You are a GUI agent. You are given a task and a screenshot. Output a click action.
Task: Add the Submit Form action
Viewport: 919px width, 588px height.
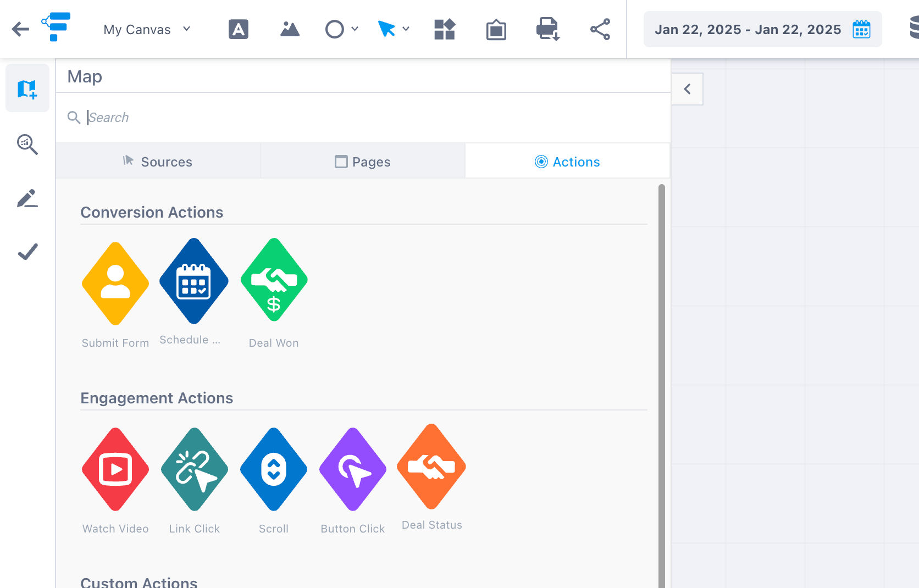pos(115,284)
